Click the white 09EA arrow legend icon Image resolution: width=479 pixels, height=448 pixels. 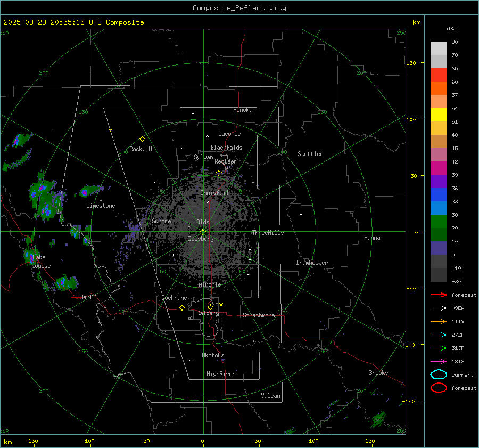[x=439, y=308]
